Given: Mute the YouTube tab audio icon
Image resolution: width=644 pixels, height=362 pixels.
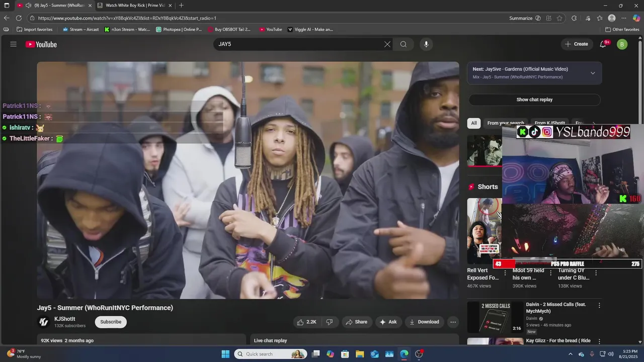Looking at the screenshot, I should (29, 5).
